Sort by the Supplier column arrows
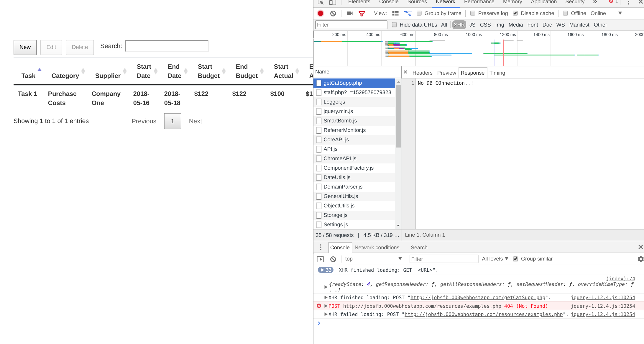The height and width of the screenshot is (344, 644). 125,71
